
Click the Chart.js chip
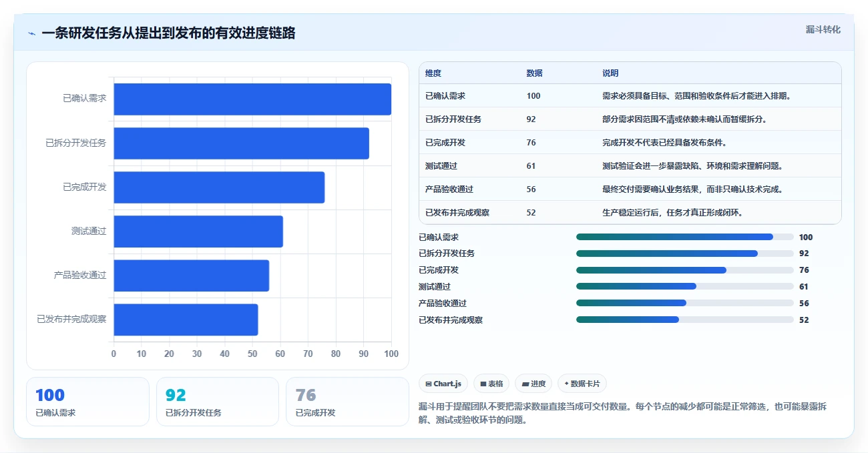[443, 384]
